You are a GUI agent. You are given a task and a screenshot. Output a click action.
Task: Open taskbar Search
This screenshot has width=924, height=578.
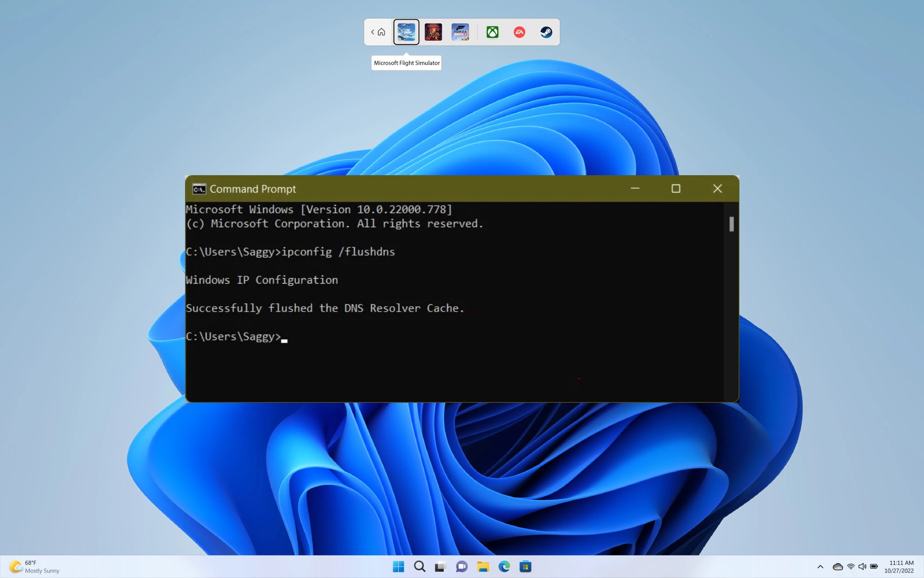click(x=420, y=566)
